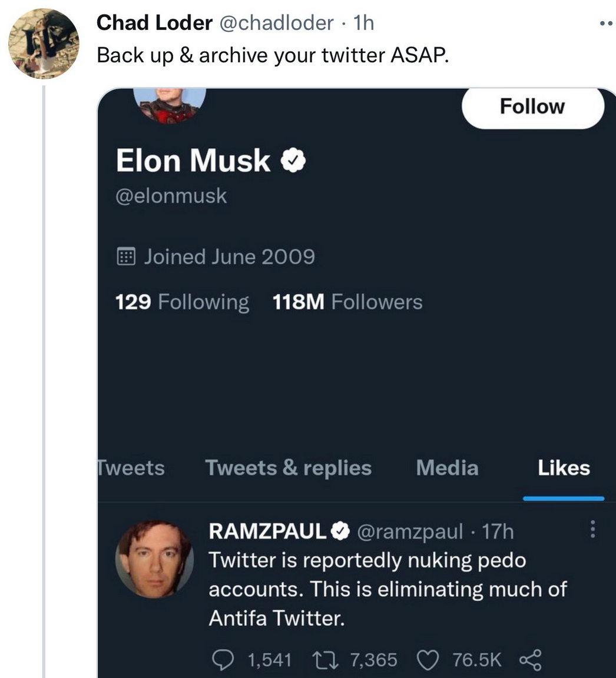Screen dimensions: 616x678
Task: Open the 118M Followers list
Action: coord(347,302)
